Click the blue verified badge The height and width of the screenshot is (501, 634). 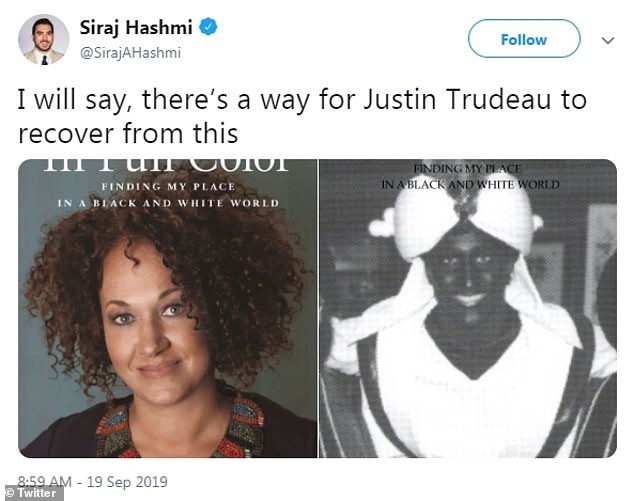pyautogui.click(x=209, y=27)
